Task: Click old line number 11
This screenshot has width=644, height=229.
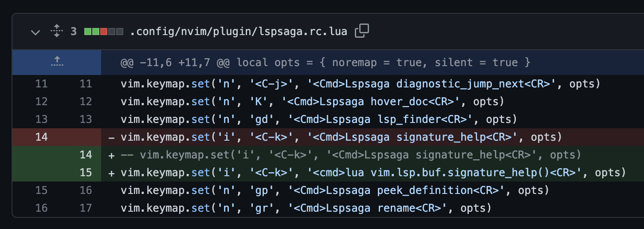Action: click(x=41, y=84)
